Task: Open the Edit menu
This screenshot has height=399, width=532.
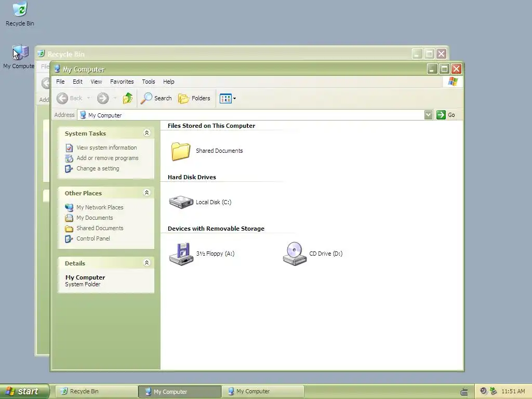Action: [77, 82]
